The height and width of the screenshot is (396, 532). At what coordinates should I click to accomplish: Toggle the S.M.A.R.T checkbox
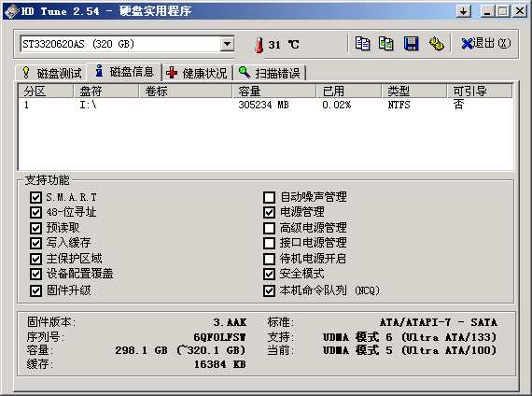click(x=35, y=197)
